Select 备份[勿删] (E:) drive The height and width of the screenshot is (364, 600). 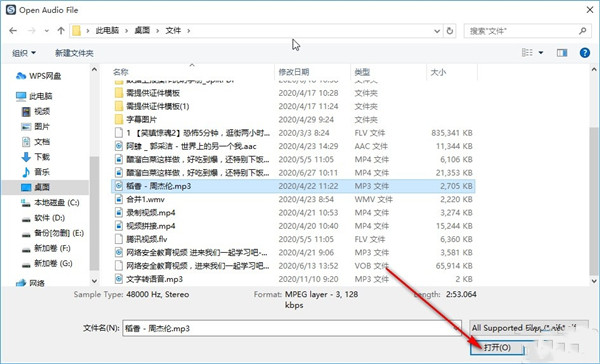pyautogui.click(x=52, y=233)
